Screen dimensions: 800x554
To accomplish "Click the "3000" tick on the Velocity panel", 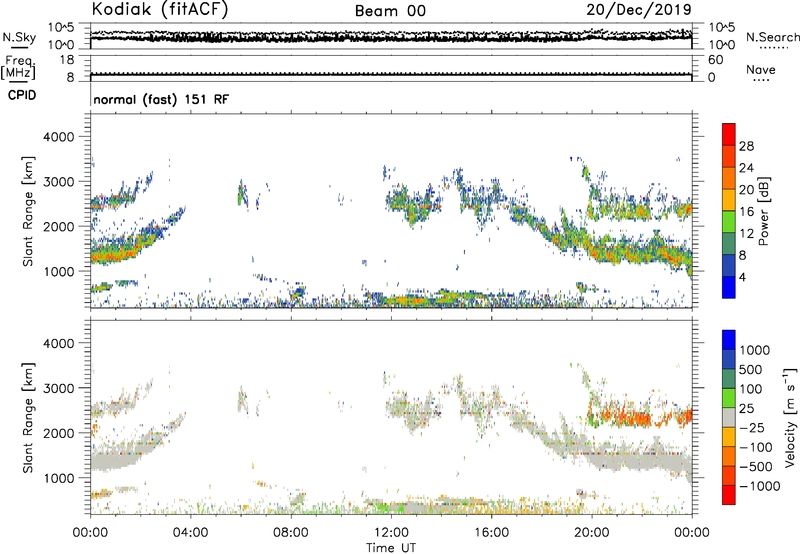I will [58, 388].
